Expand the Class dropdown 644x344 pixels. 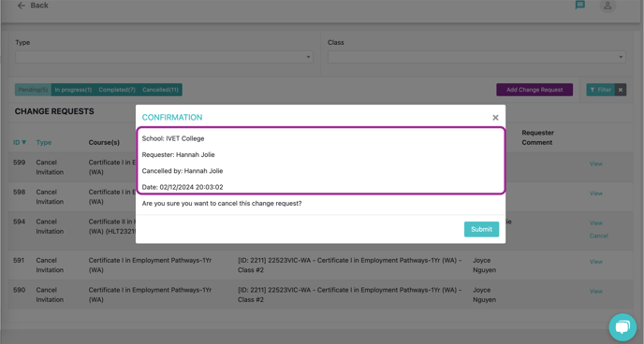tap(476, 57)
